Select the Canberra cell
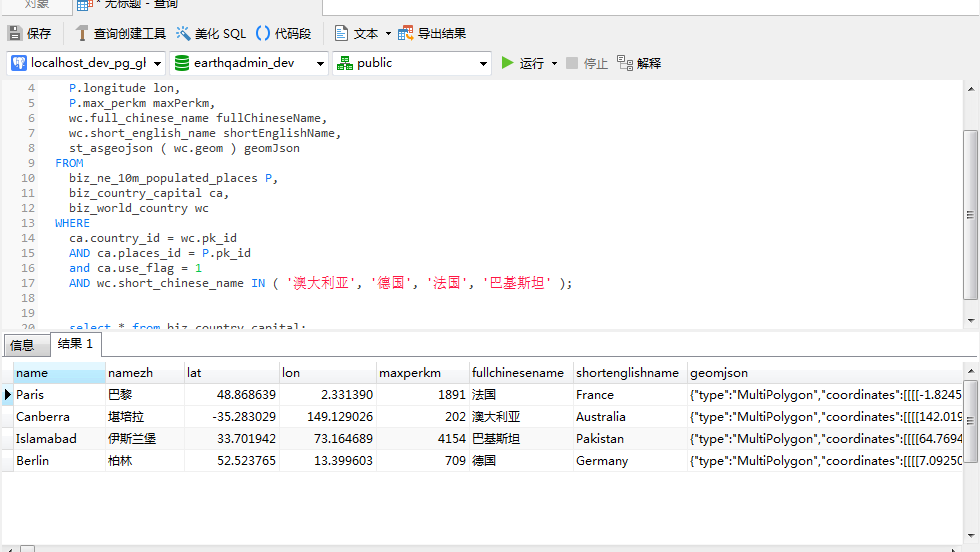This screenshot has height=552, width=980. [59, 417]
